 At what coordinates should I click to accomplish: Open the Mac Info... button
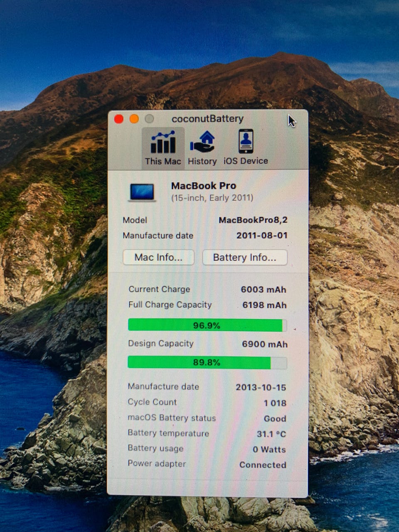click(x=158, y=257)
